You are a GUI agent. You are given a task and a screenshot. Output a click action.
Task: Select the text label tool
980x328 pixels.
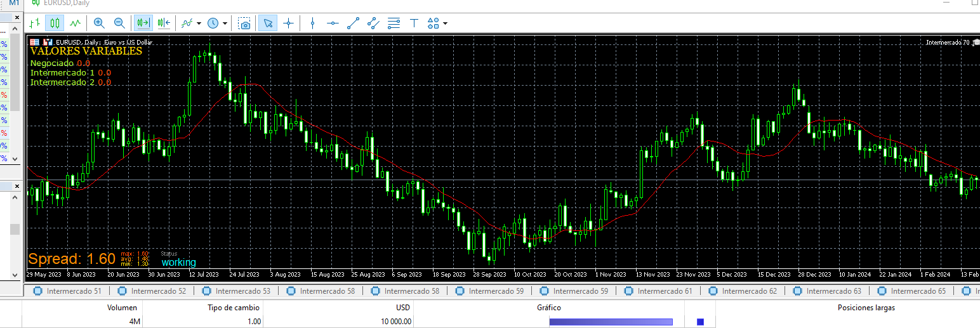point(414,23)
